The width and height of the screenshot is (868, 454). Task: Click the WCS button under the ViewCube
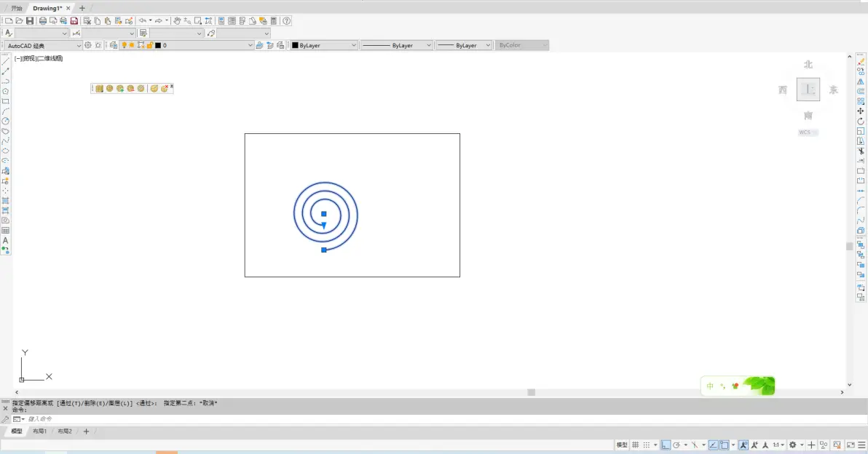pyautogui.click(x=808, y=132)
